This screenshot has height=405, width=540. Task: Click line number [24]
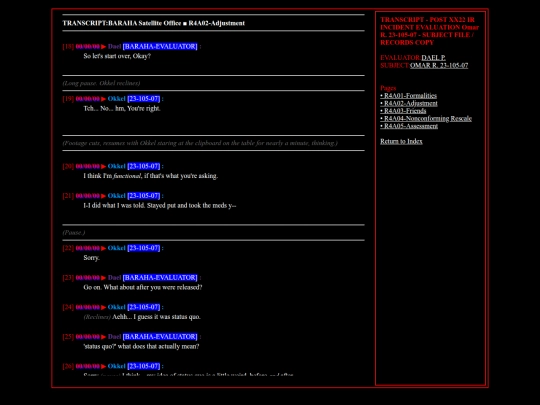pyautogui.click(x=68, y=308)
